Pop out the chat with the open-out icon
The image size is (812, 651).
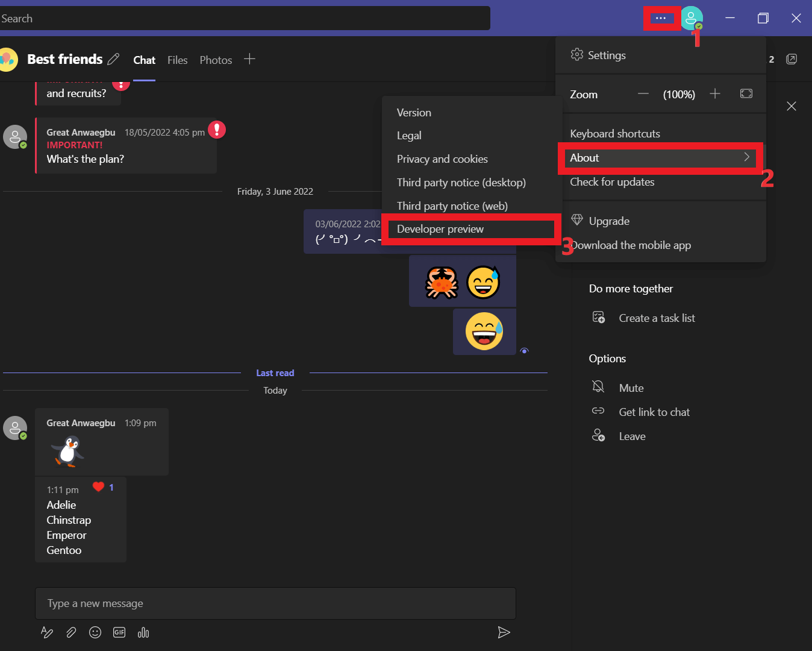[792, 59]
